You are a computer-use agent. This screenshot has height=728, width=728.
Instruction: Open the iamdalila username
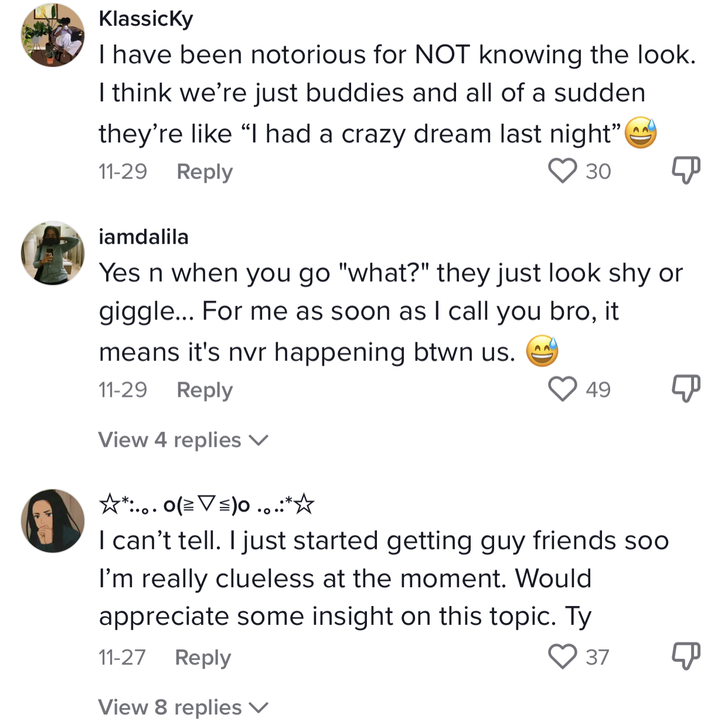point(144,237)
